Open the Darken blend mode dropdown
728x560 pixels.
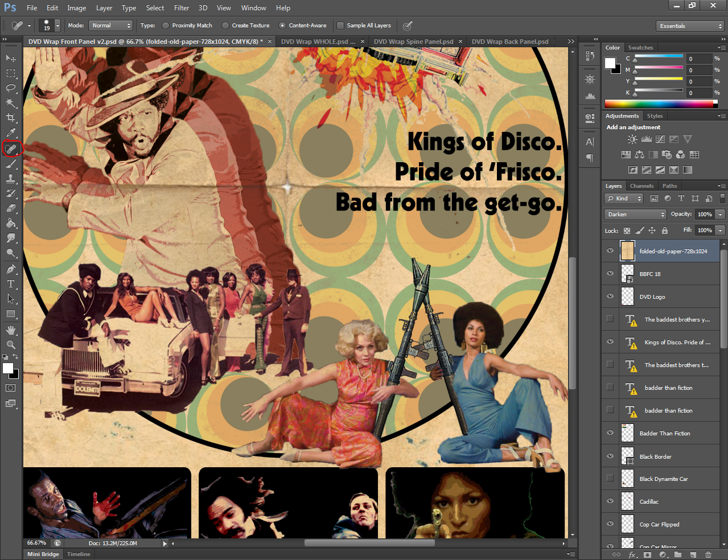pyautogui.click(x=635, y=215)
